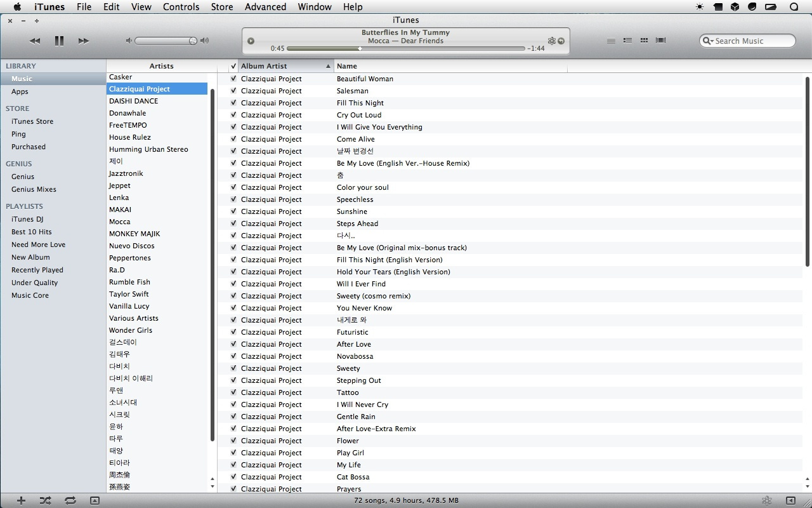The image size is (812, 508).
Task: Show or hide the artwork viewer
Action: click(95, 500)
